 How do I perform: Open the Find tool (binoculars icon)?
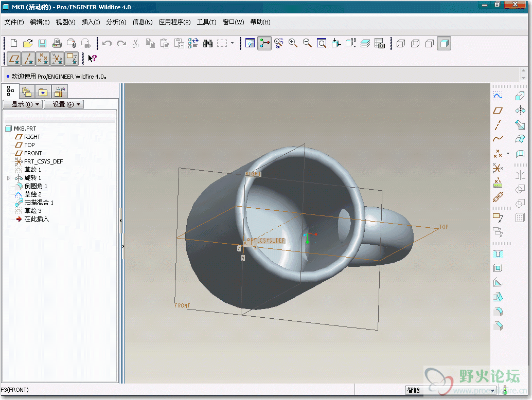208,43
